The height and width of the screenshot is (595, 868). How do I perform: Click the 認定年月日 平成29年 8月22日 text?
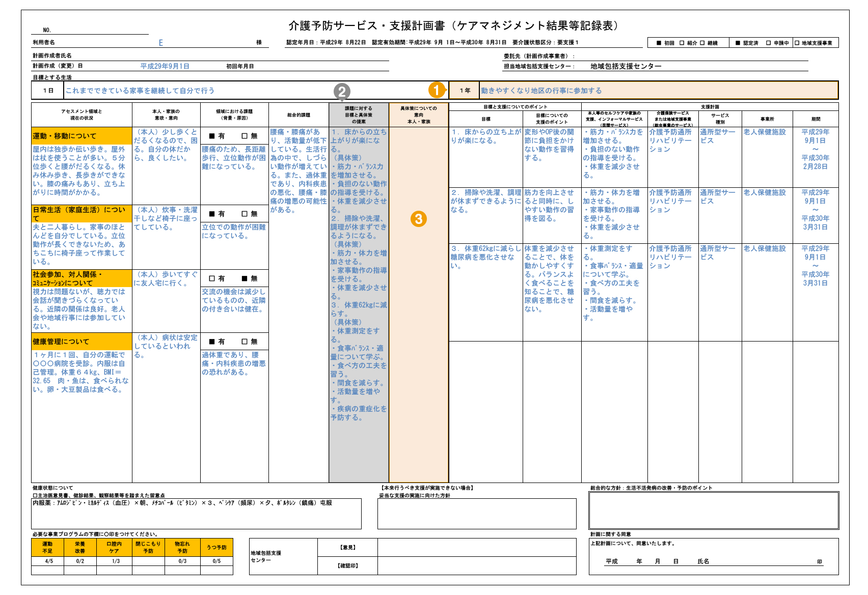click(326, 42)
